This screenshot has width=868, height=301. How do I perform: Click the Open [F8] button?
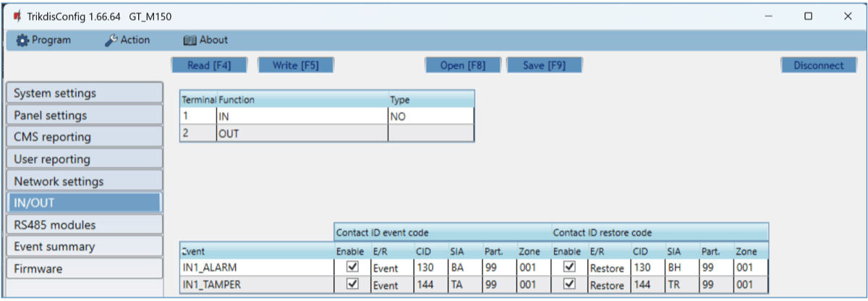point(463,65)
